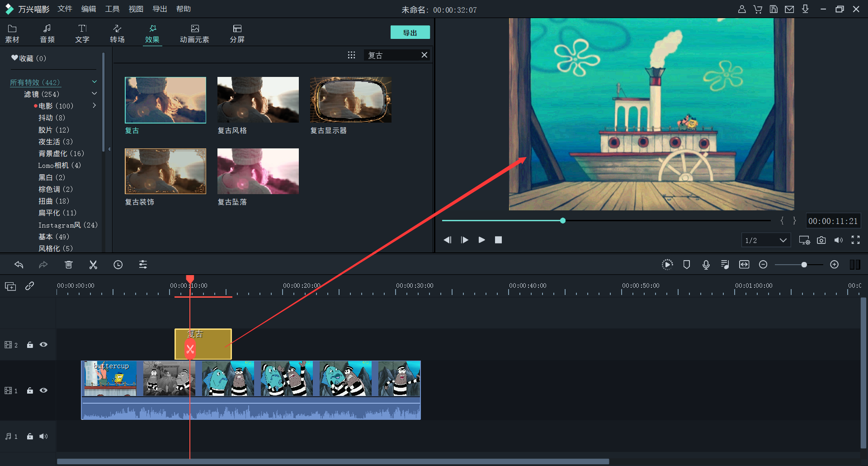Collapse the left category panel arrow
This screenshot has height=466, width=868.
pos(109,149)
